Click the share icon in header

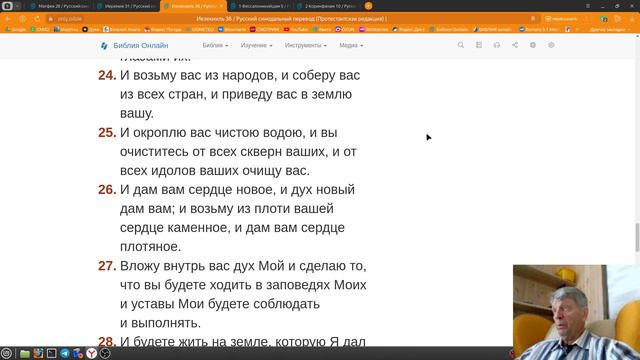coord(515,45)
